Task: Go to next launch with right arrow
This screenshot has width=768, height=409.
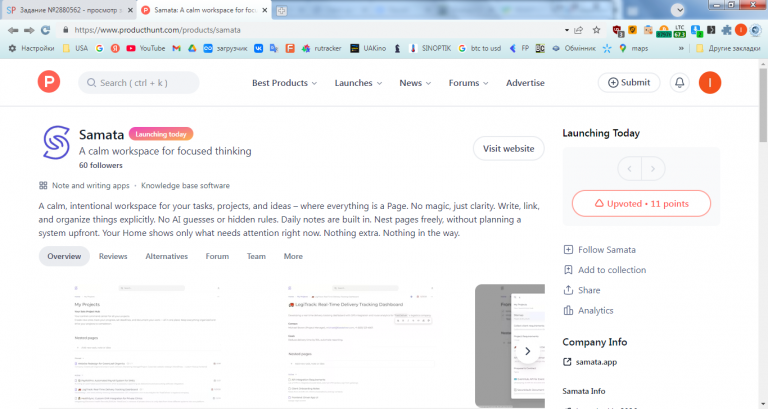Action: [653, 169]
